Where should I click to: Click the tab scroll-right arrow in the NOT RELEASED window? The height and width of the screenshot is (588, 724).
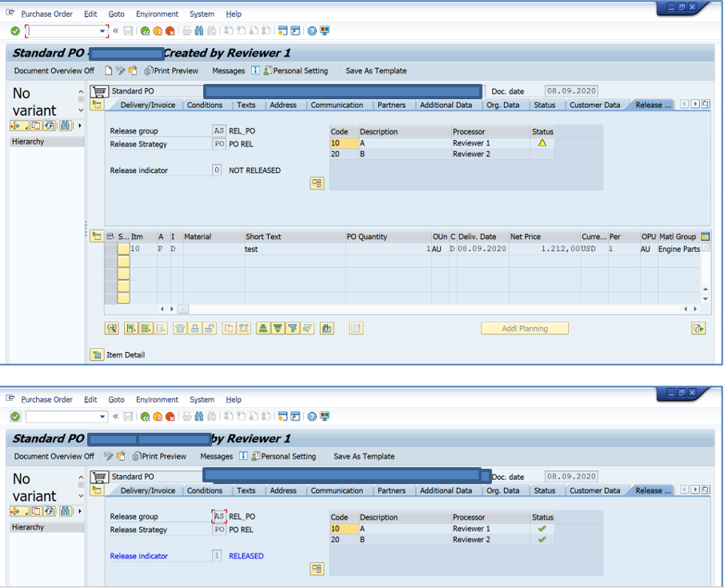point(695,104)
